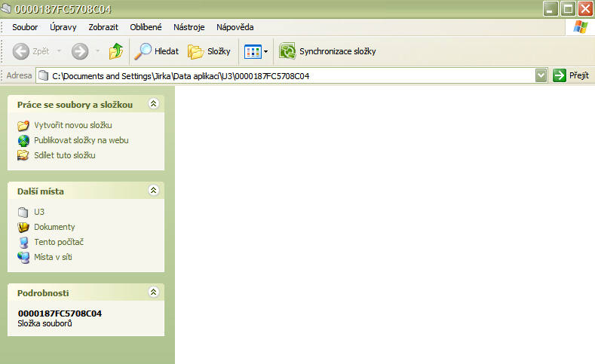Viewport: 595px width, 364px height.
Task: Open Místa v síti link
Action: coord(53,257)
